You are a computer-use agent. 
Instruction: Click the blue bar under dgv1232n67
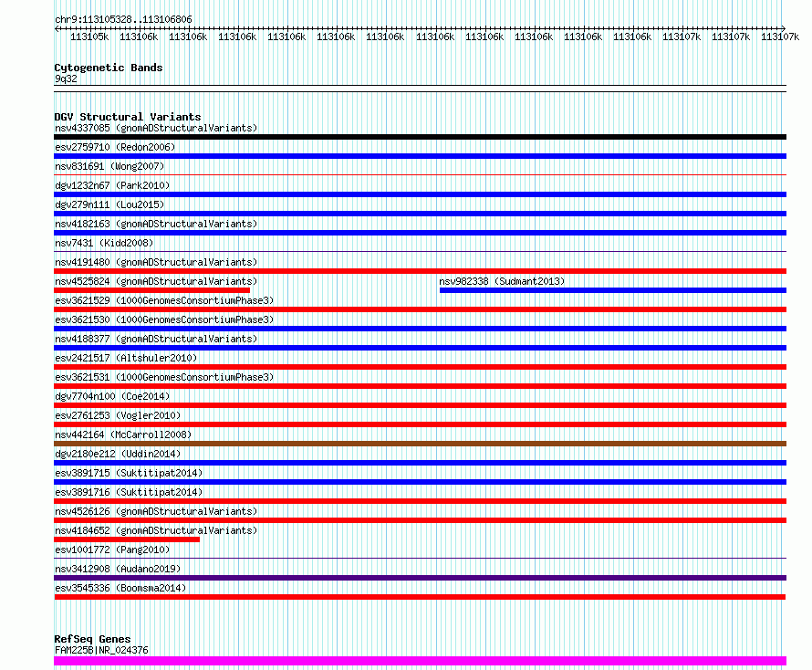(420, 194)
